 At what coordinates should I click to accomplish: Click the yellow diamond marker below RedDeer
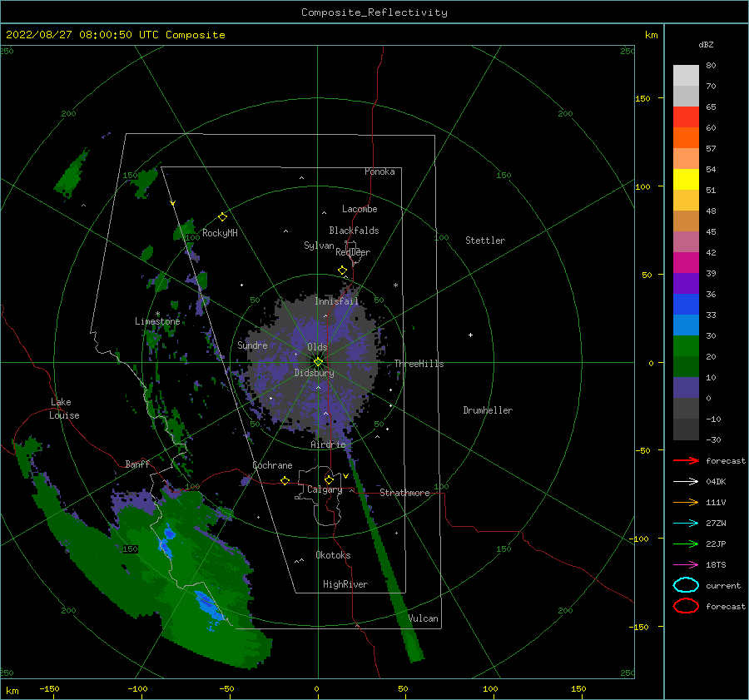point(343,271)
